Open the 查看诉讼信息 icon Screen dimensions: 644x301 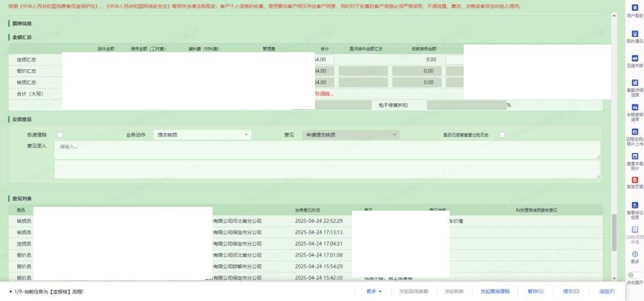(635, 205)
